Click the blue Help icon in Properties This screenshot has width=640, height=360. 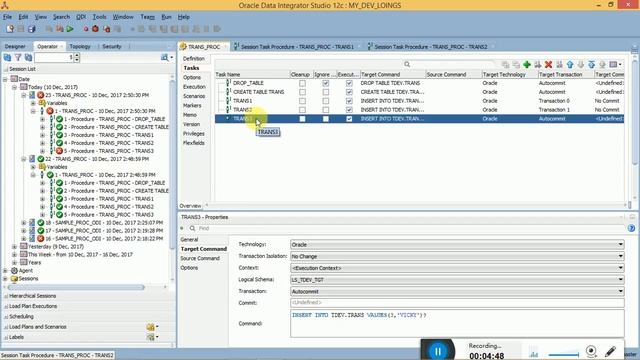631,229
